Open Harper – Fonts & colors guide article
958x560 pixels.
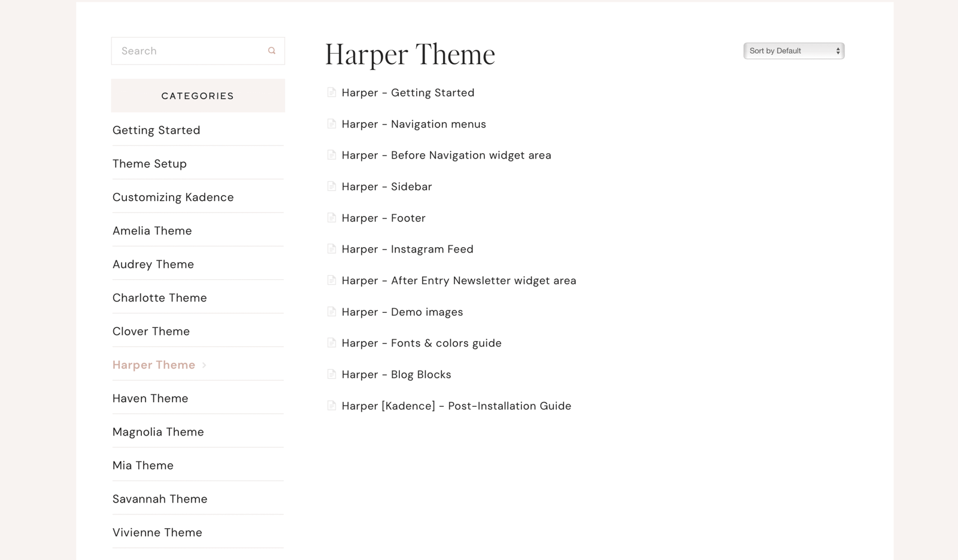(422, 343)
